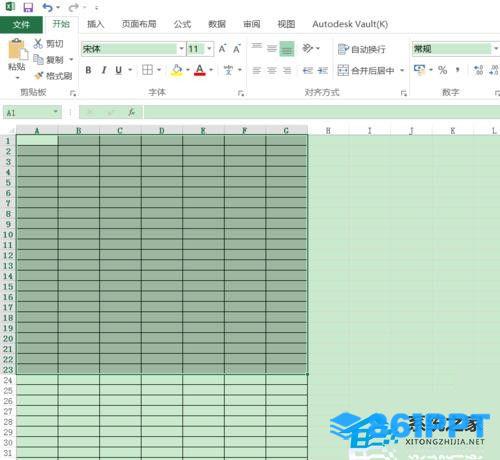
Task: Click the Paste (粘贴) clipboard icon
Action: click(x=17, y=50)
